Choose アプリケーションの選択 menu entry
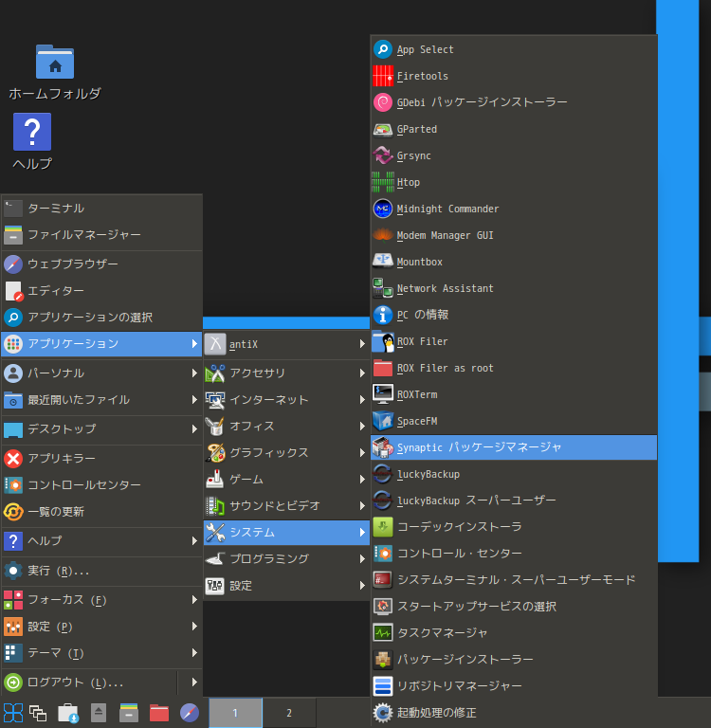711x728 pixels. point(101,318)
